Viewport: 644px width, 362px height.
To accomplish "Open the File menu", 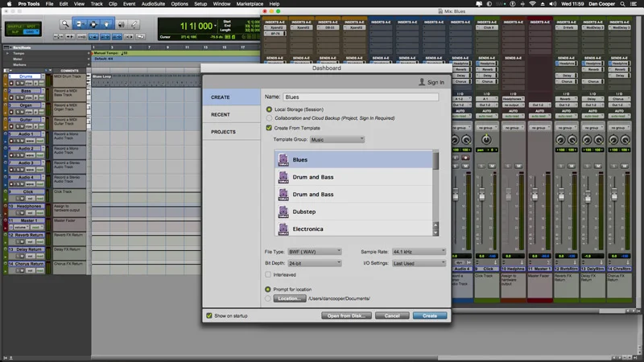I will click(49, 4).
